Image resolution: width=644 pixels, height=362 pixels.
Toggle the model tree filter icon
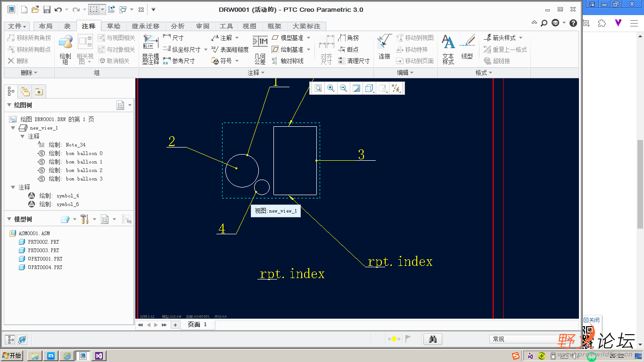coord(126,219)
